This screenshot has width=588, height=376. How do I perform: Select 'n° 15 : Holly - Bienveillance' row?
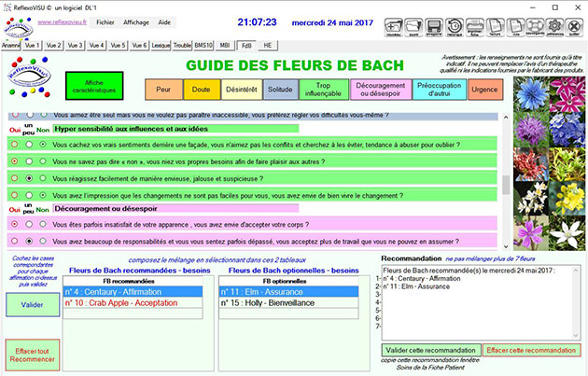coord(288,303)
